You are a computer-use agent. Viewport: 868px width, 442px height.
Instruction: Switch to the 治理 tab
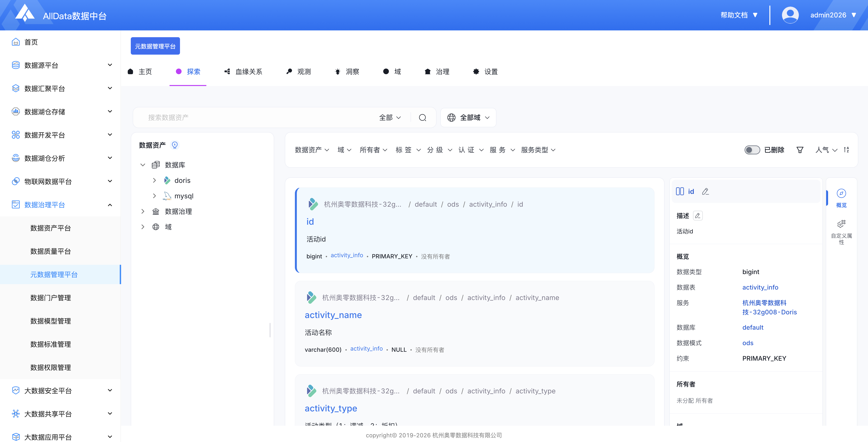[437, 71]
